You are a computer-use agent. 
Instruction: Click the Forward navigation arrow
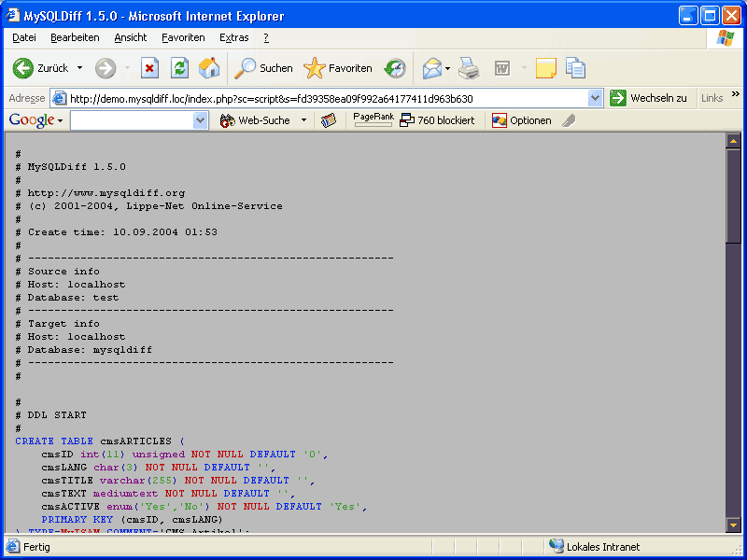[106, 68]
